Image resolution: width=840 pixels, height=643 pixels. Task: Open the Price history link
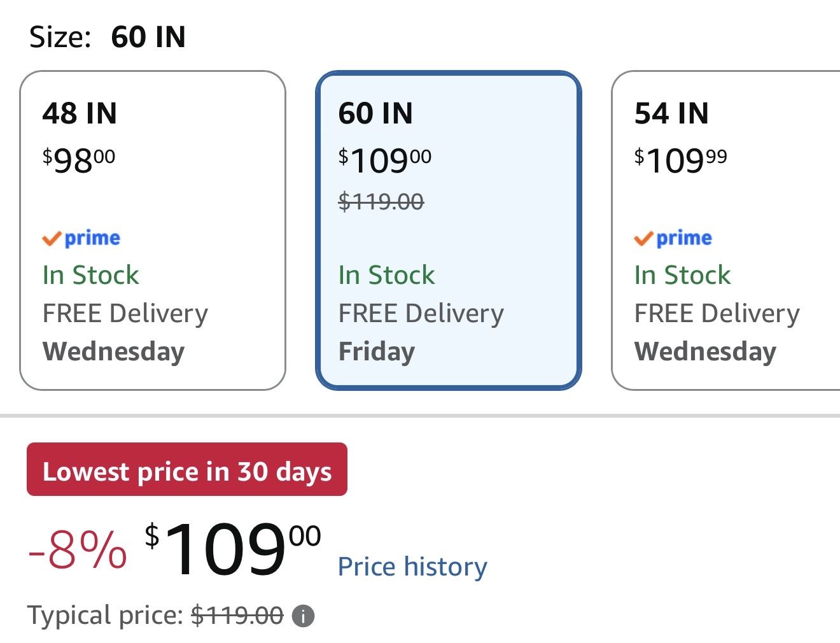click(412, 566)
